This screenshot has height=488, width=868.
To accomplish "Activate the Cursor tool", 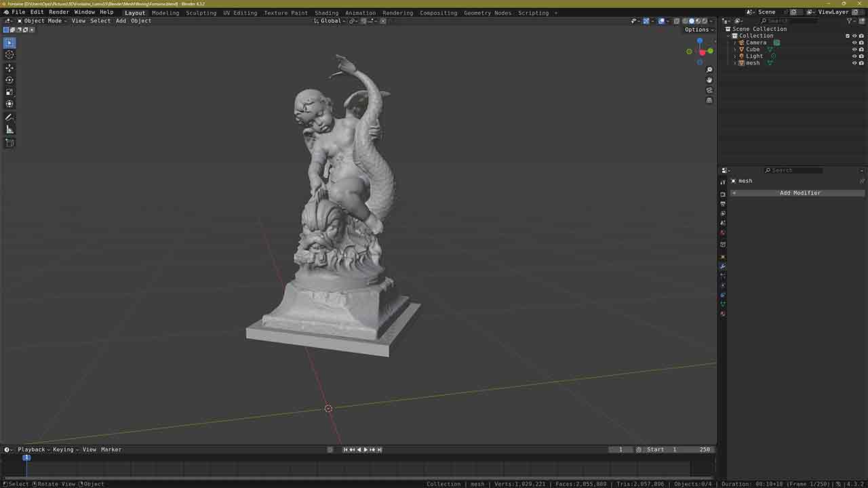I will [x=9, y=54].
